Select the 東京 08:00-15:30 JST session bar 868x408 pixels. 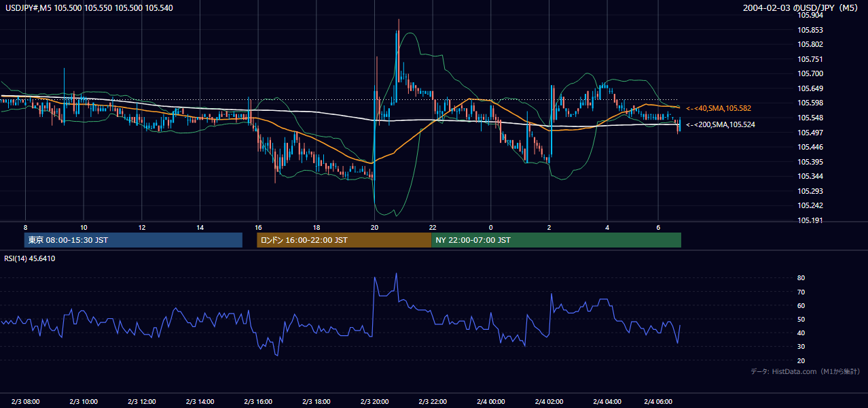[133, 240]
